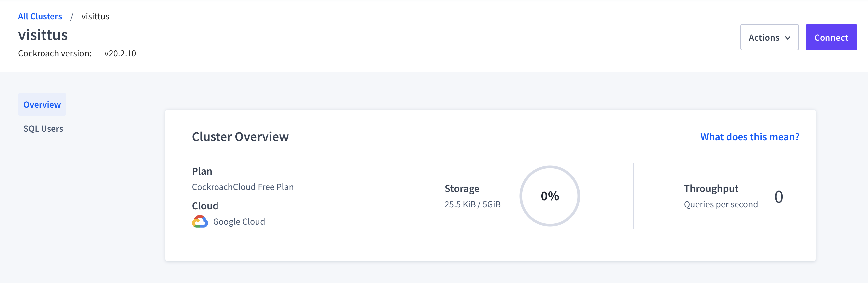
Task: Click the 25.5 KiB / 5GiB storage value
Action: (x=472, y=204)
